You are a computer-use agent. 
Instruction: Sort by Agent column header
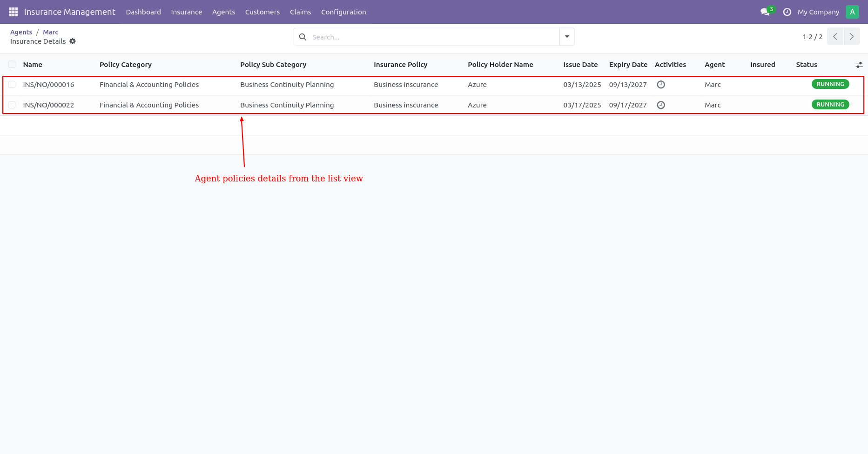[x=714, y=65]
